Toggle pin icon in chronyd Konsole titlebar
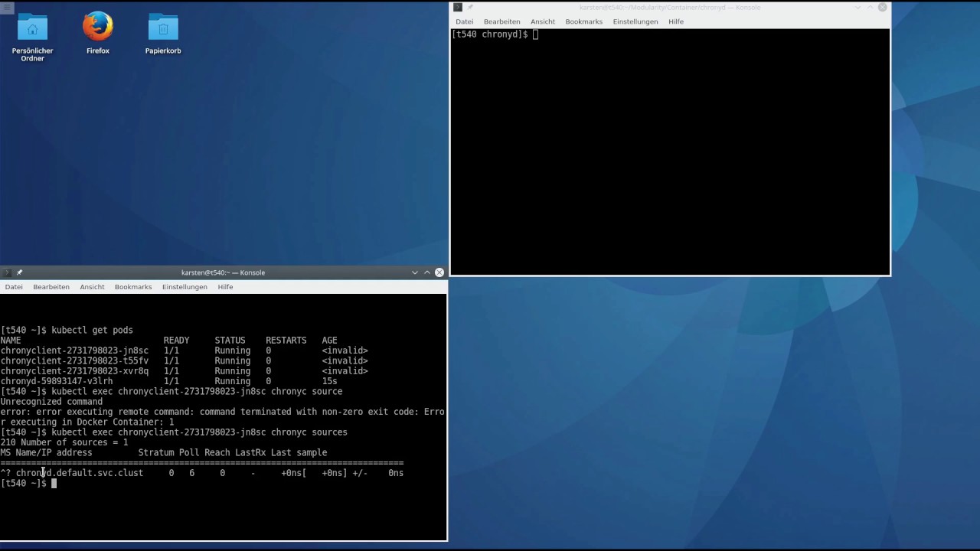The image size is (980, 551). pyautogui.click(x=470, y=8)
